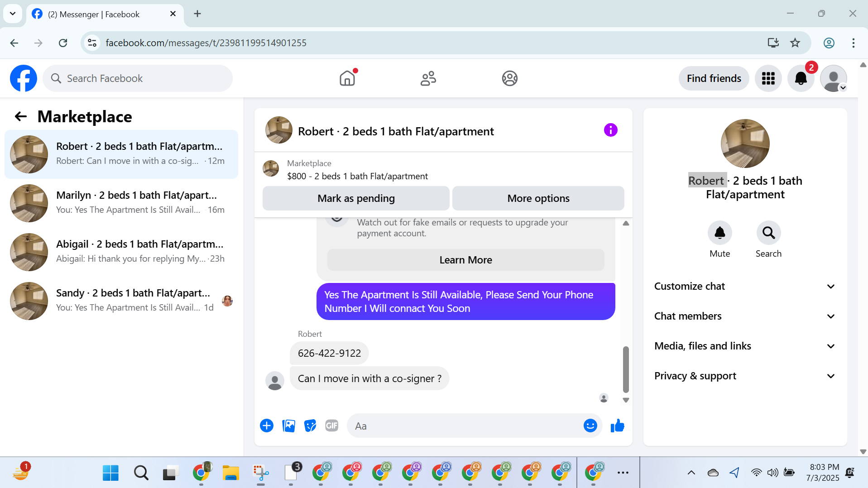Choose a GIF using the GIF icon
Image resolution: width=868 pixels, height=488 pixels.
click(332, 426)
